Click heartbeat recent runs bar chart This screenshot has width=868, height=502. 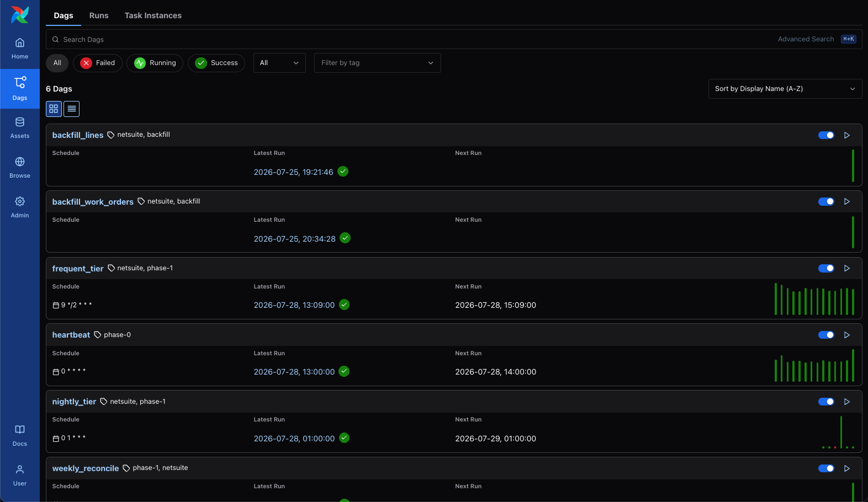pos(814,366)
